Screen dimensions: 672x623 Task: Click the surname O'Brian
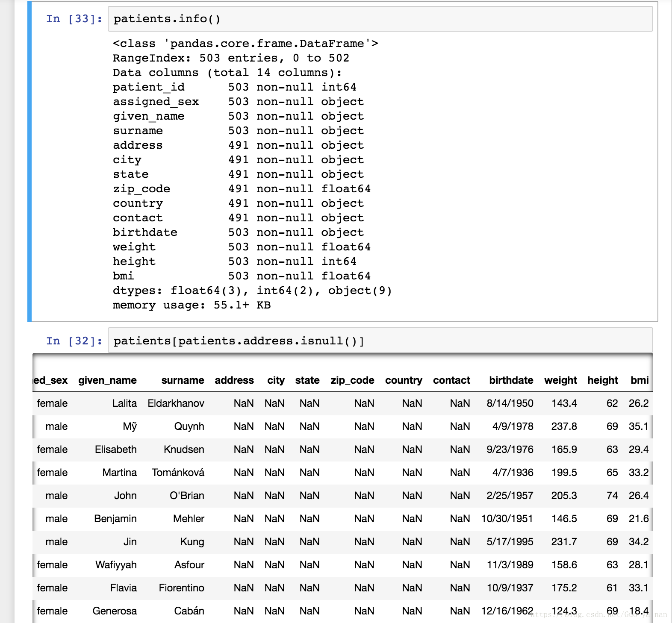[x=187, y=496]
